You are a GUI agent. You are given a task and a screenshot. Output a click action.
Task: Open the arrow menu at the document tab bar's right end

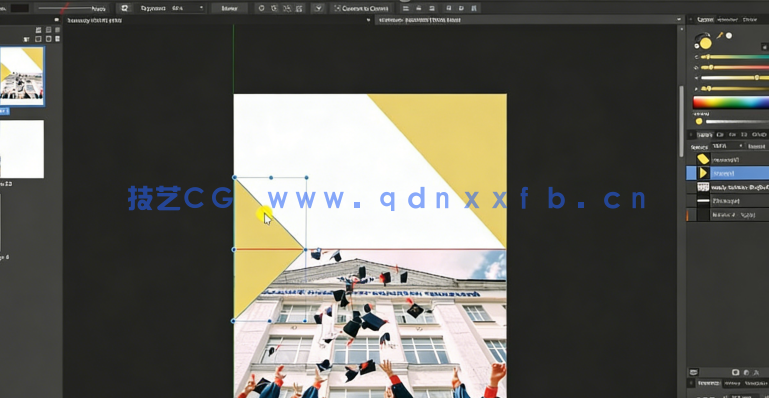[x=679, y=20]
